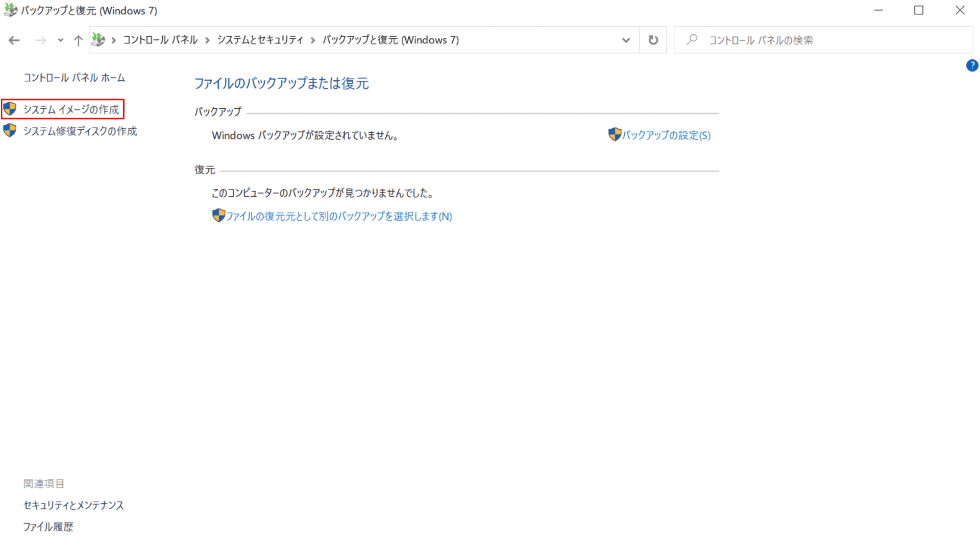Click the search magnifier icon
Viewport: 980px width, 544px height.
pyautogui.click(x=692, y=39)
